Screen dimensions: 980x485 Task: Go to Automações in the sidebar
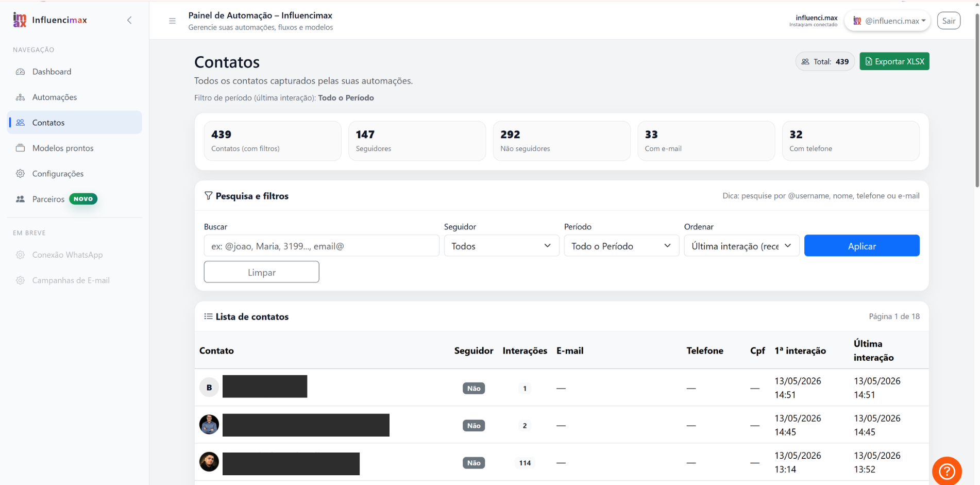click(74, 97)
